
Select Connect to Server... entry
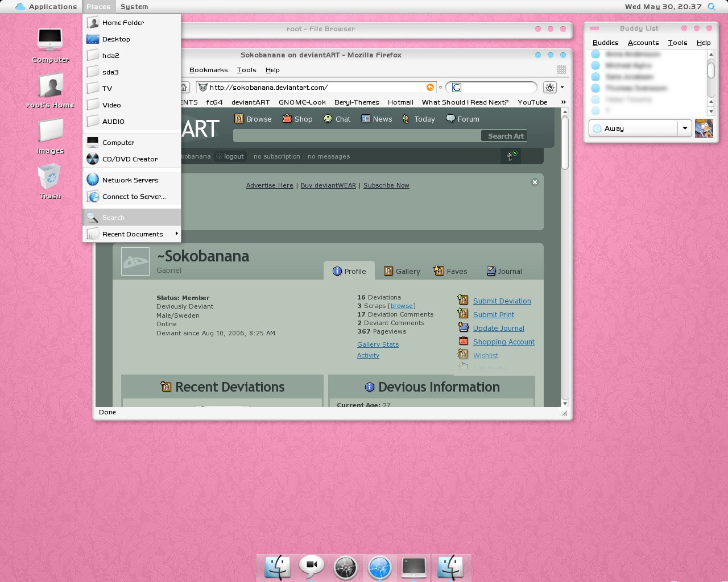(132, 197)
